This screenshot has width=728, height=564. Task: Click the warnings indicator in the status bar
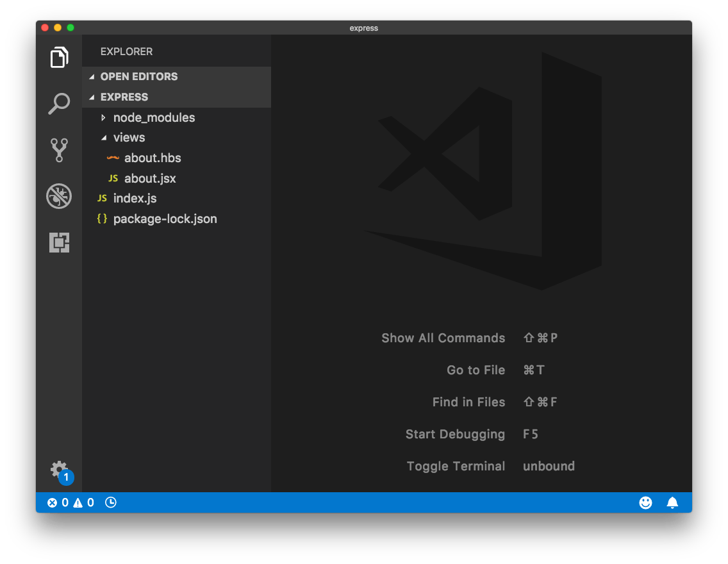(85, 502)
